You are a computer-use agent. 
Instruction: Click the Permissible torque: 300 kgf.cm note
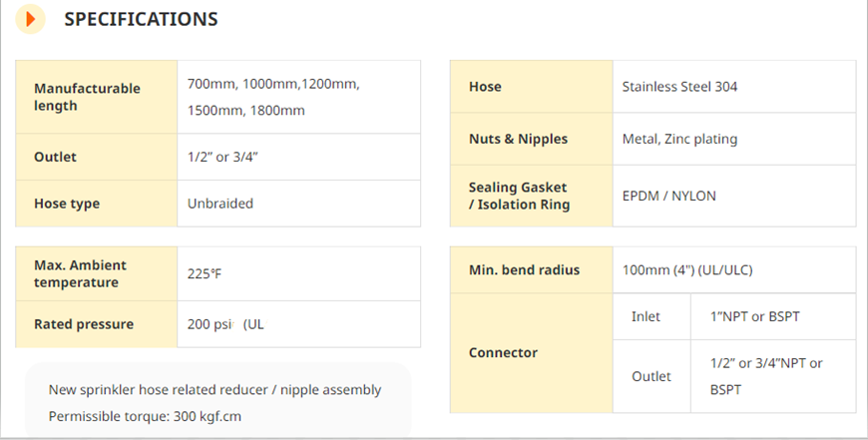tap(145, 416)
